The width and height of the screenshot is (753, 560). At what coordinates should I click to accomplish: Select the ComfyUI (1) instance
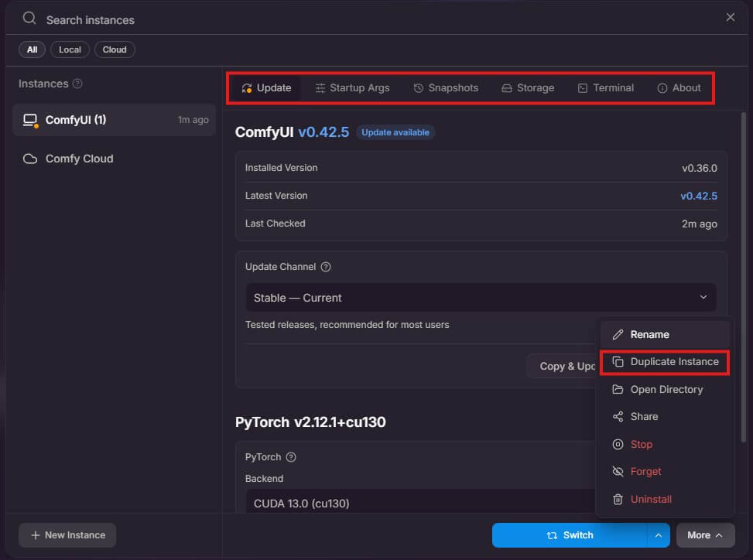pos(115,119)
